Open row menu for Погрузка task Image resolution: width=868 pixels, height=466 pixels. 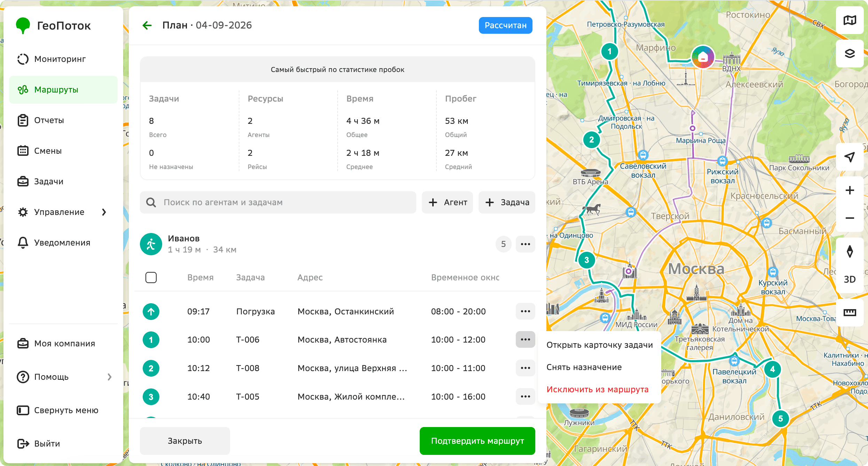[525, 311]
